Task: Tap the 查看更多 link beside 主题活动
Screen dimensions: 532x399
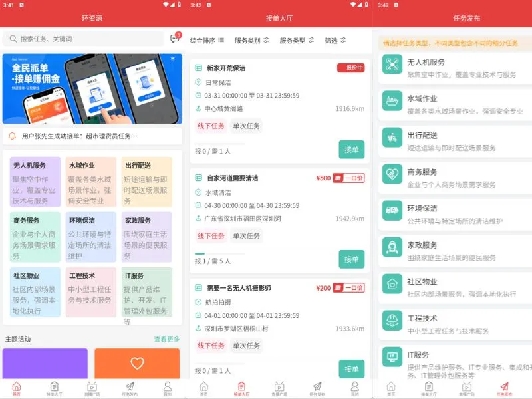Action: [x=167, y=339]
